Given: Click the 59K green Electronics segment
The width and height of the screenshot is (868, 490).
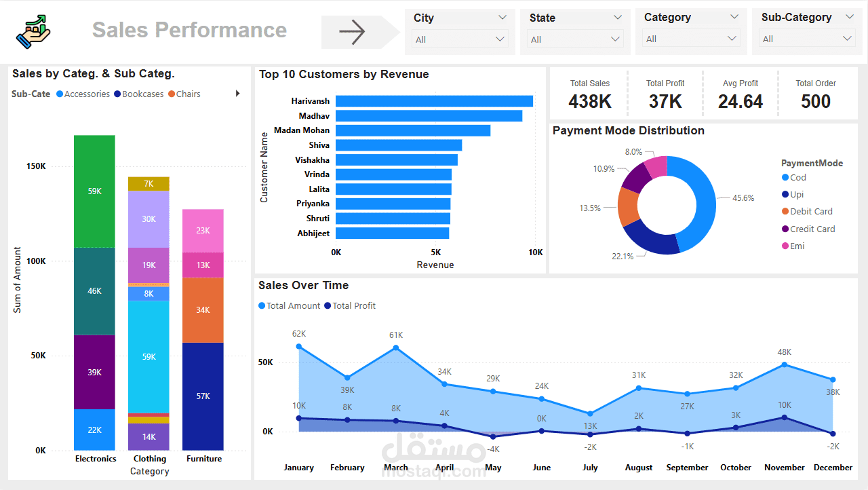Looking at the screenshot, I should (x=94, y=191).
